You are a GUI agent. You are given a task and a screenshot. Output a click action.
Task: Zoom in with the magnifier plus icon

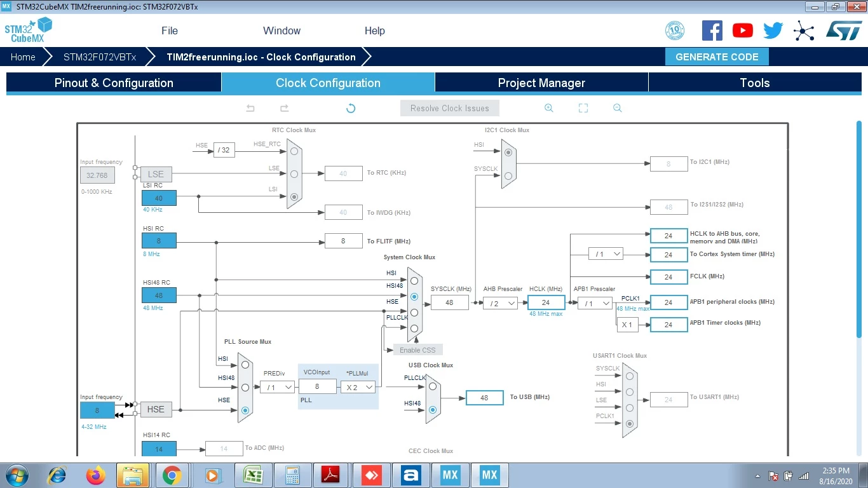tap(549, 109)
